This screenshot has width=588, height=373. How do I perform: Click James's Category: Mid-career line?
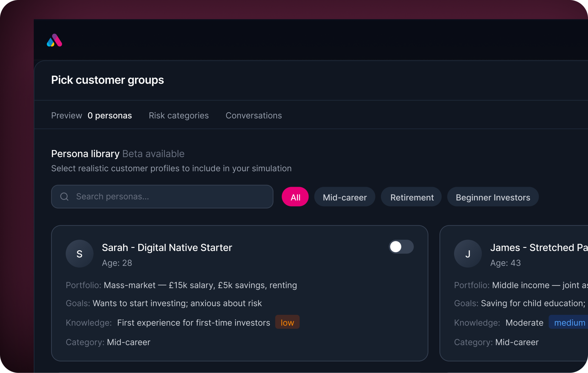pos(496,342)
